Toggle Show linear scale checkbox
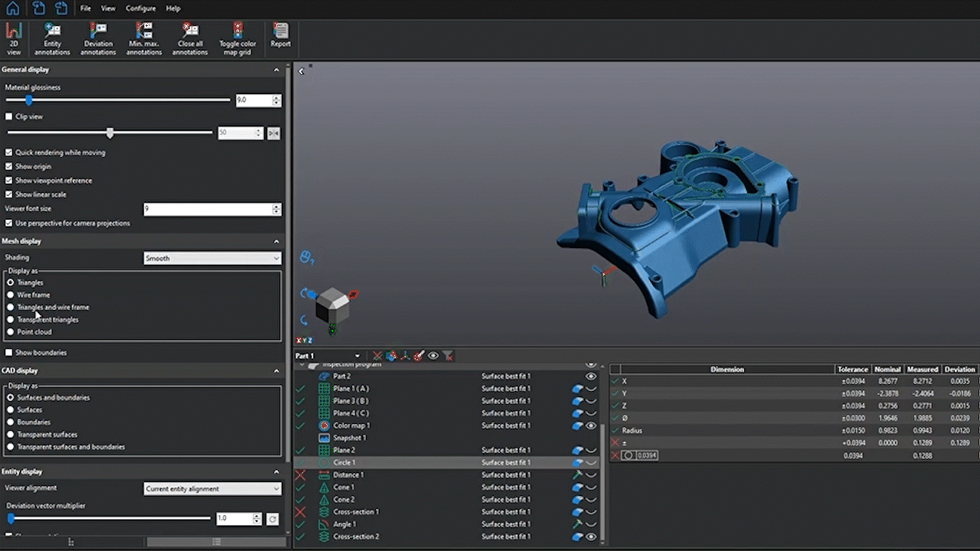Image resolution: width=980 pixels, height=551 pixels. click(9, 194)
